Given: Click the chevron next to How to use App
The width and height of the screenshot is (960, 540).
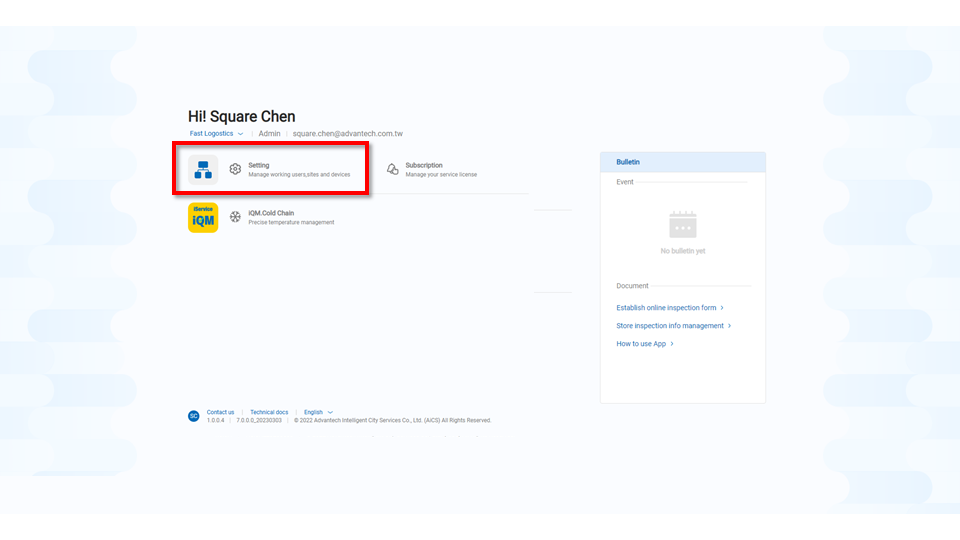Looking at the screenshot, I should [x=672, y=344].
